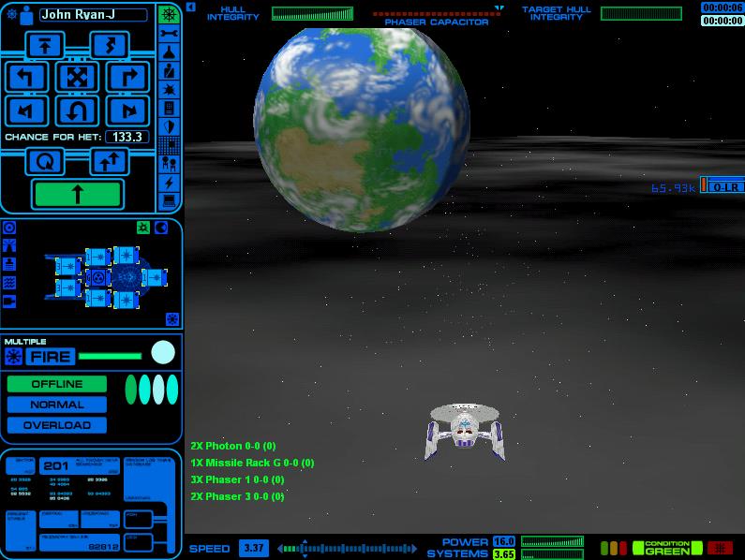
Task: Select the probe/shuttle icon in weapons panel
Action: click(9, 302)
